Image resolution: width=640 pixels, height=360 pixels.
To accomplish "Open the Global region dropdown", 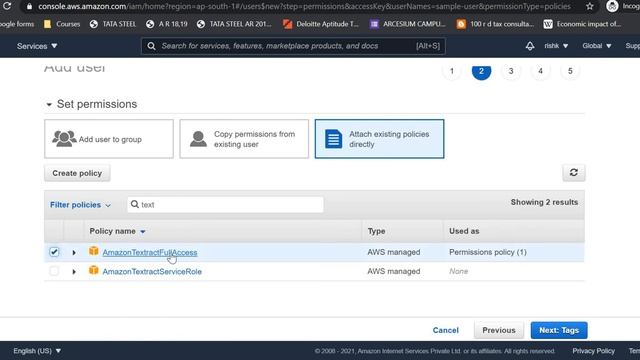I will point(597,46).
